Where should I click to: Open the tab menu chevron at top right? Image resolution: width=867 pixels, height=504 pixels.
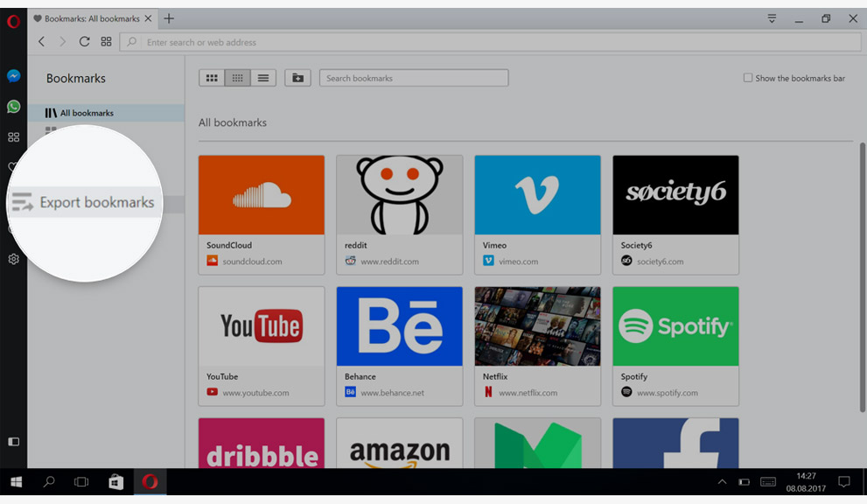(771, 18)
